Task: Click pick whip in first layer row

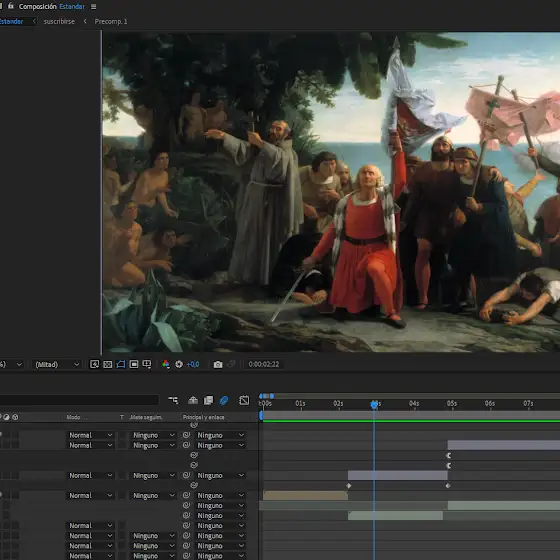Action: tap(186, 435)
